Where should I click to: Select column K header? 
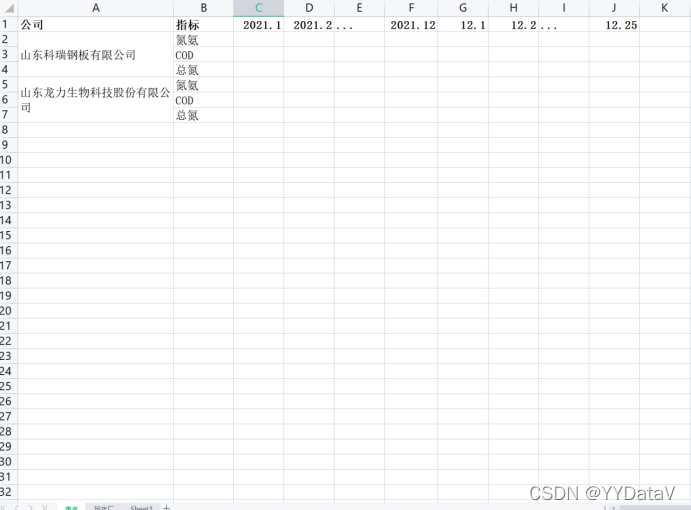click(x=665, y=8)
